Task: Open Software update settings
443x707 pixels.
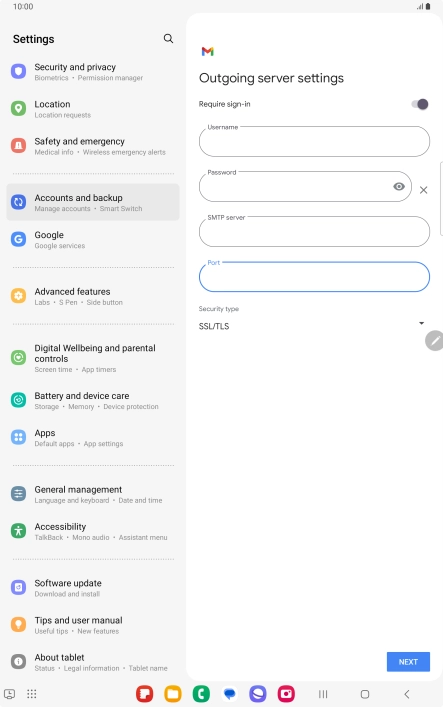Action: click(x=93, y=588)
